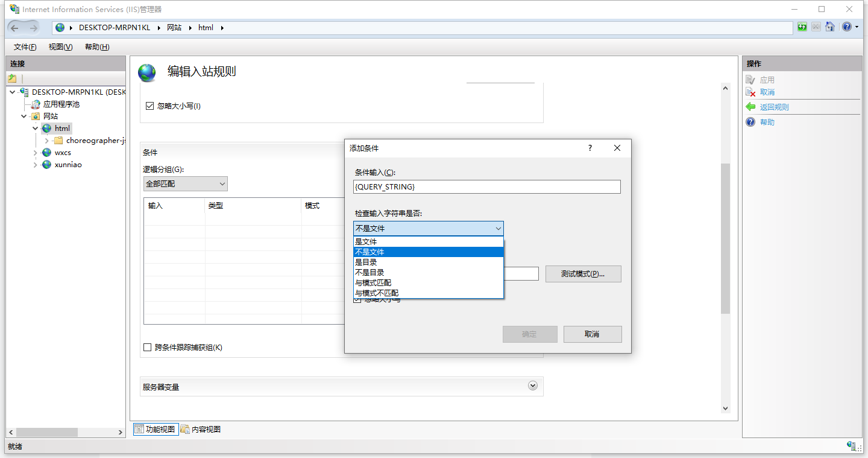The width and height of the screenshot is (868, 458).
Task: Click the 测试模式(P) button
Action: pos(582,273)
